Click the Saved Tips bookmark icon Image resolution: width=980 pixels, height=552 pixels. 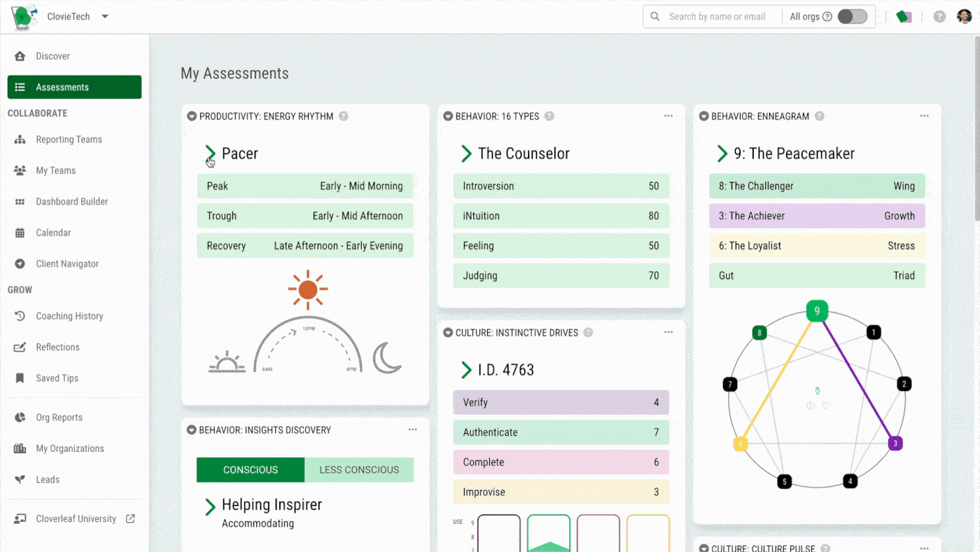point(20,378)
